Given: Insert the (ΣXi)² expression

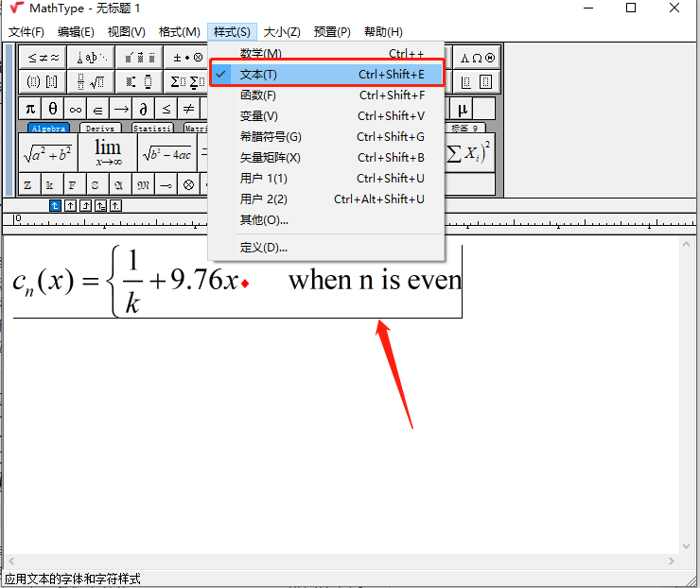Looking at the screenshot, I should point(469,152).
